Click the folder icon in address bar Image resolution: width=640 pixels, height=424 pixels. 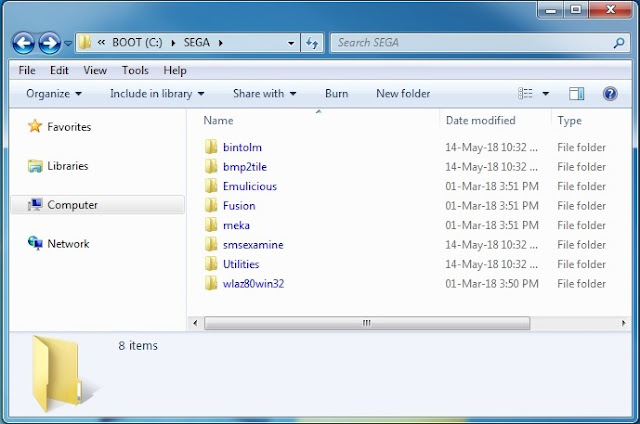point(85,42)
